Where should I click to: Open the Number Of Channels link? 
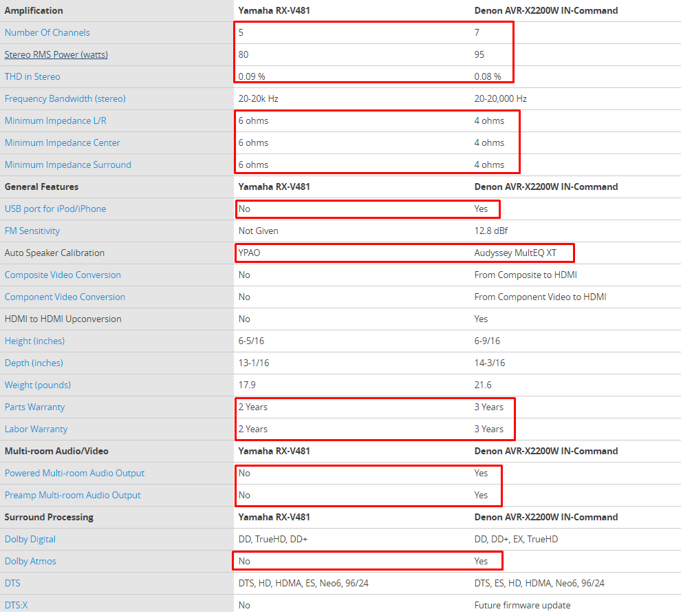tap(47, 32)
